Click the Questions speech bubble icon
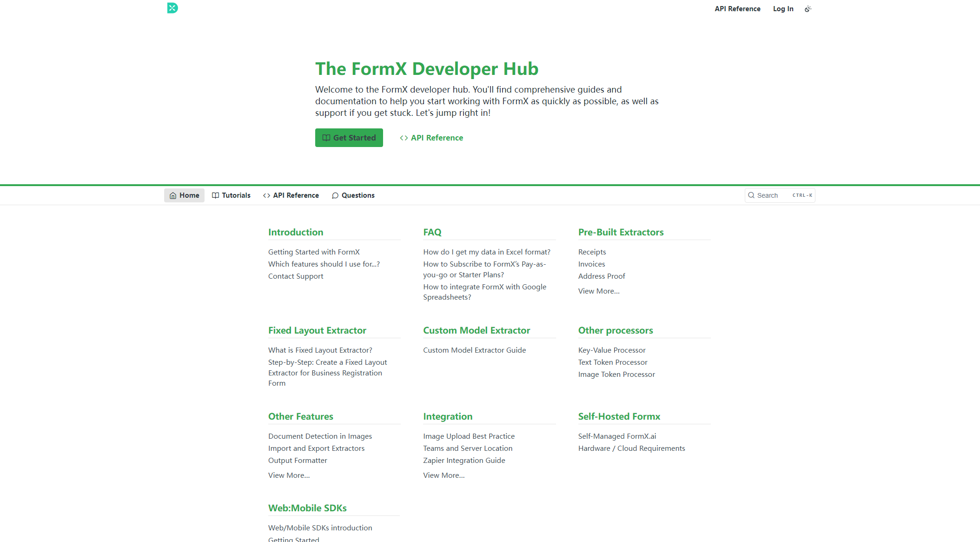Screen dimensions: 980x542 [x=335, y=195]
